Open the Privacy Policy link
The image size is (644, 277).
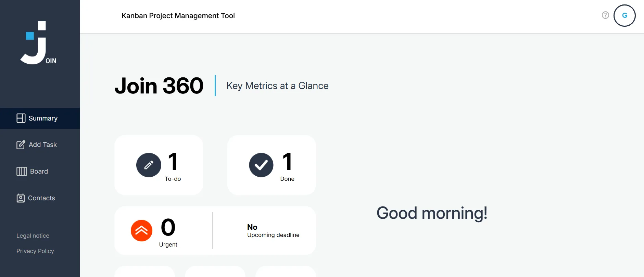[35, 251]
